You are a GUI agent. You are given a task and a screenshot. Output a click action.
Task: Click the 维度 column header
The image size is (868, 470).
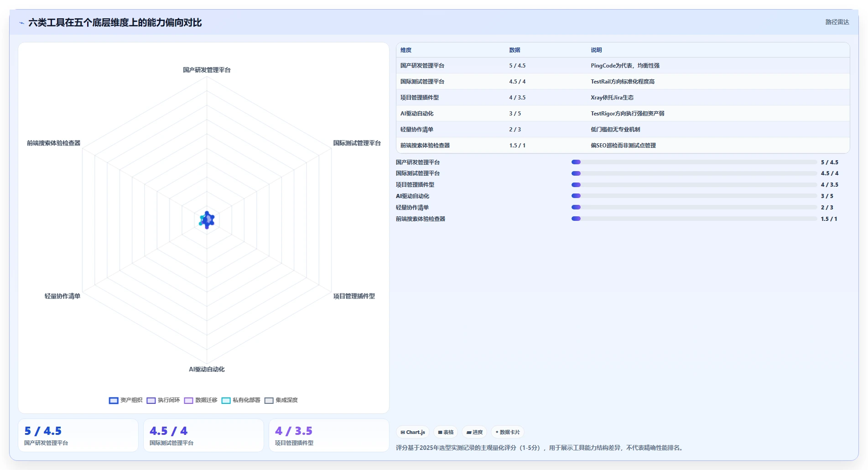[406, 50]
